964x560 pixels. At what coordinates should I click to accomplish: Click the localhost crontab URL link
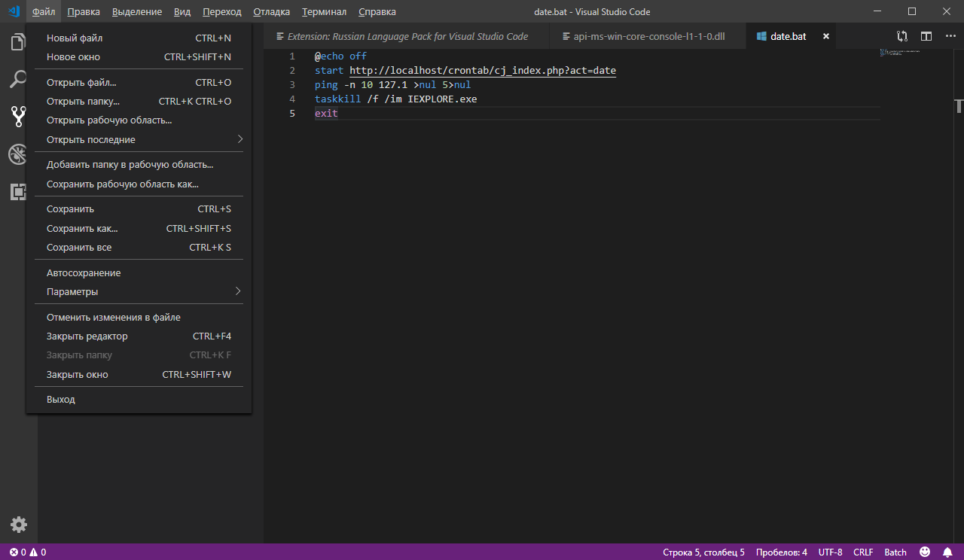[482, 71]
